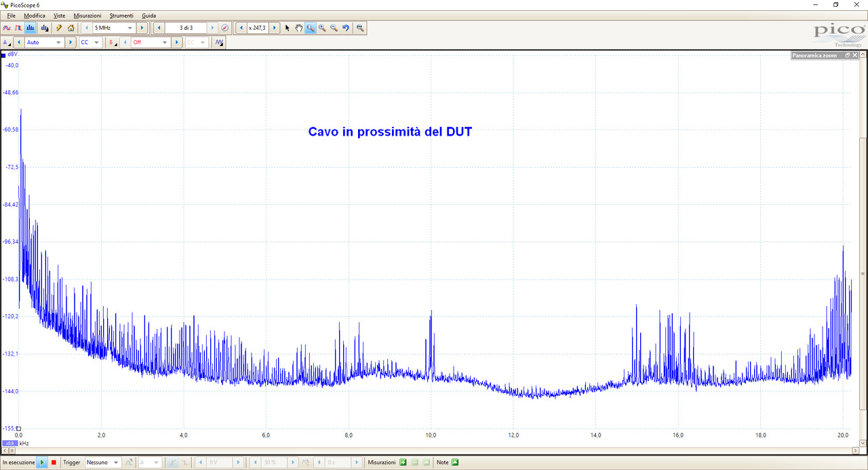Switch to scope mode icon
The width and height of the screenshot is (868, 470).
click(7, 28)
